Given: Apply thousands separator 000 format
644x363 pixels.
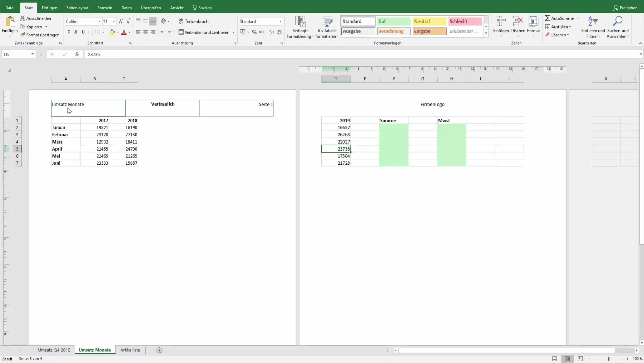Looking at the screenshot, I should pyautogui.click(x=262, y=32).
